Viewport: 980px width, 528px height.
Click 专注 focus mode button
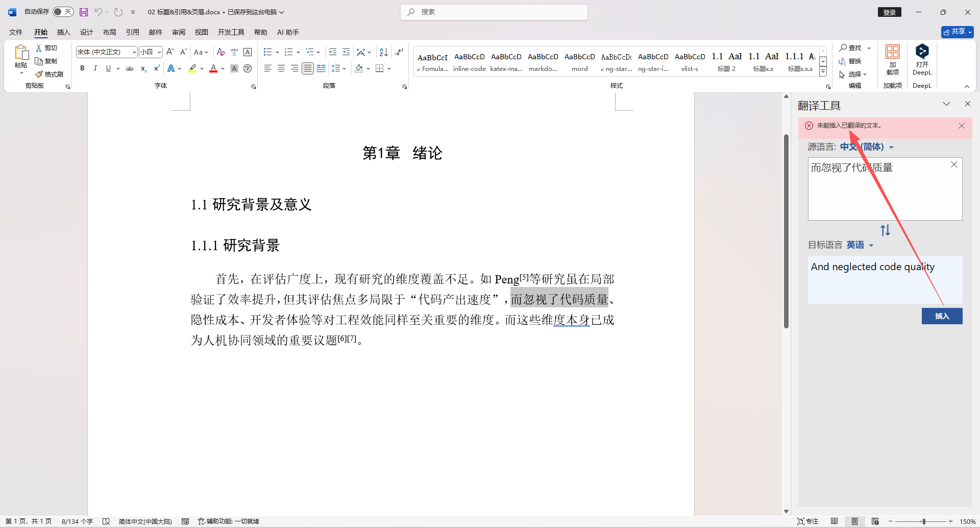coord(807,521)
